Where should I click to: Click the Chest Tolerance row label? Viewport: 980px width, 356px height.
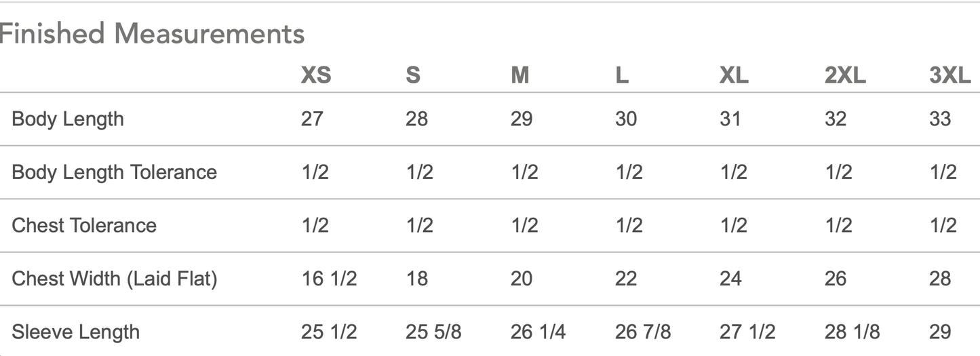click(84, 225)
